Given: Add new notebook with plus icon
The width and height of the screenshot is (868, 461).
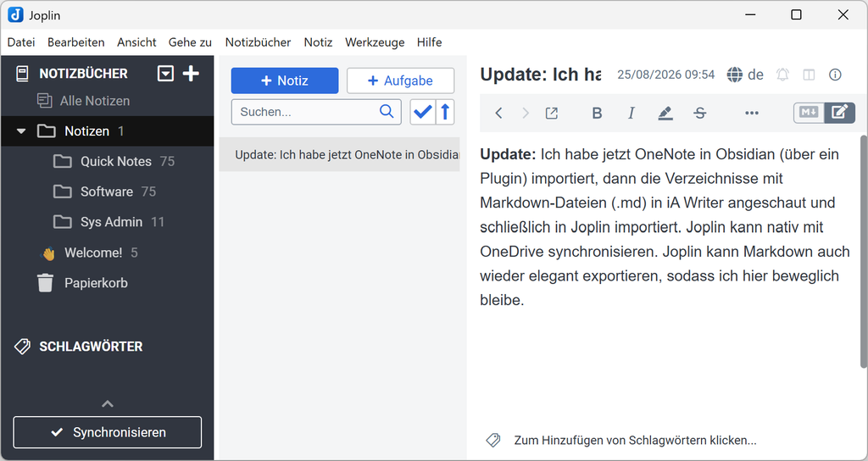Looking at the screenshot, I should click(x=191, y=73).
